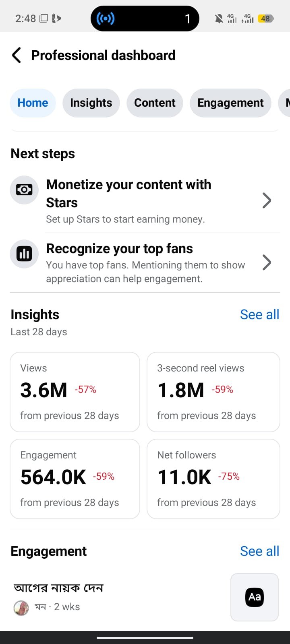Tap the back arrow beside Professional dashboard
The width and height of the screenshot is (290, 644).
click(17, 55)
